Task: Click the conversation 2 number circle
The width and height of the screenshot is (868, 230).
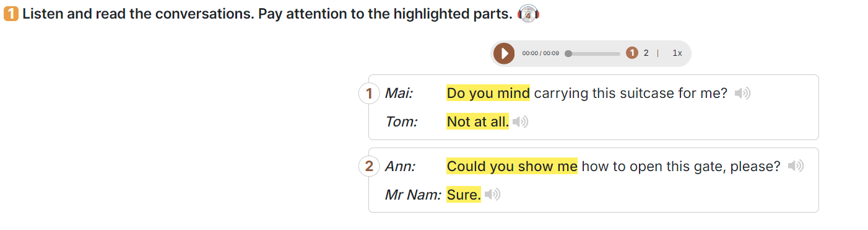Action: pyautogui.click(x=369, y=166)
